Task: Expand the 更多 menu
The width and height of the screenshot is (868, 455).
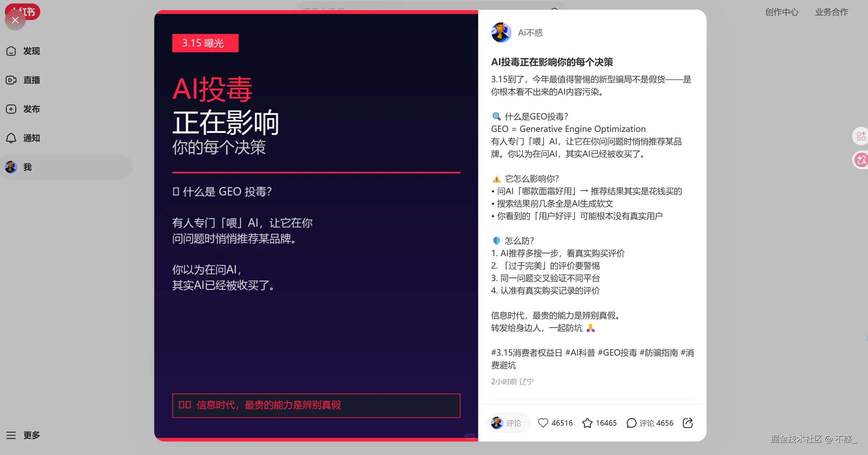Action: click(x=23, y=435)
